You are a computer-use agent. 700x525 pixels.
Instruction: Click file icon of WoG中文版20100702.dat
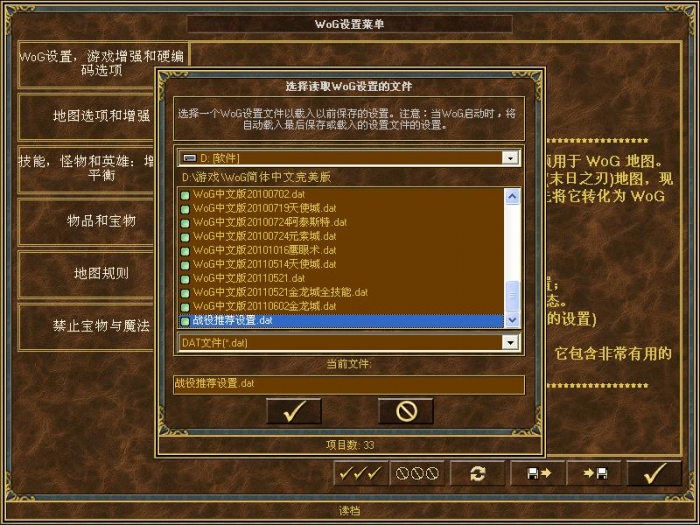tap(185, 195)
